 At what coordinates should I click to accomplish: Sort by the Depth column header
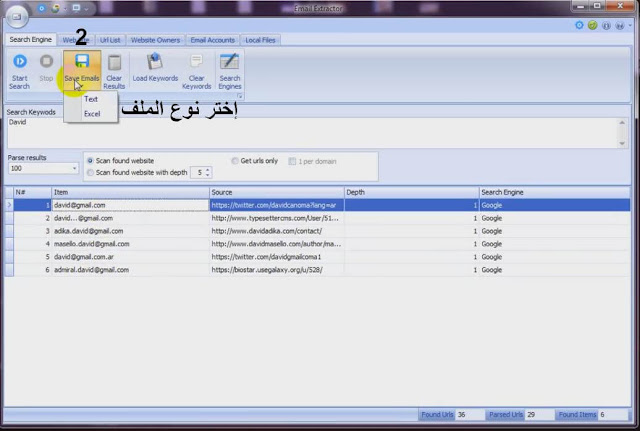411,192
